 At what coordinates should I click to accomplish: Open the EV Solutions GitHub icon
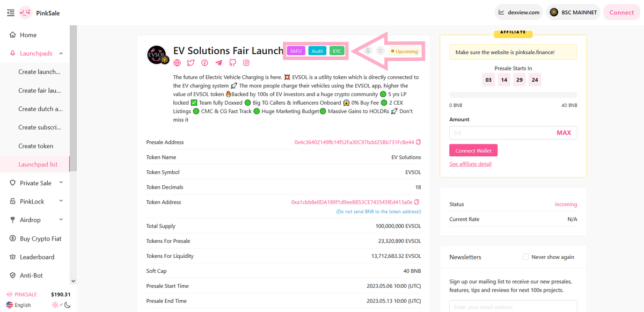pos(232,63)
